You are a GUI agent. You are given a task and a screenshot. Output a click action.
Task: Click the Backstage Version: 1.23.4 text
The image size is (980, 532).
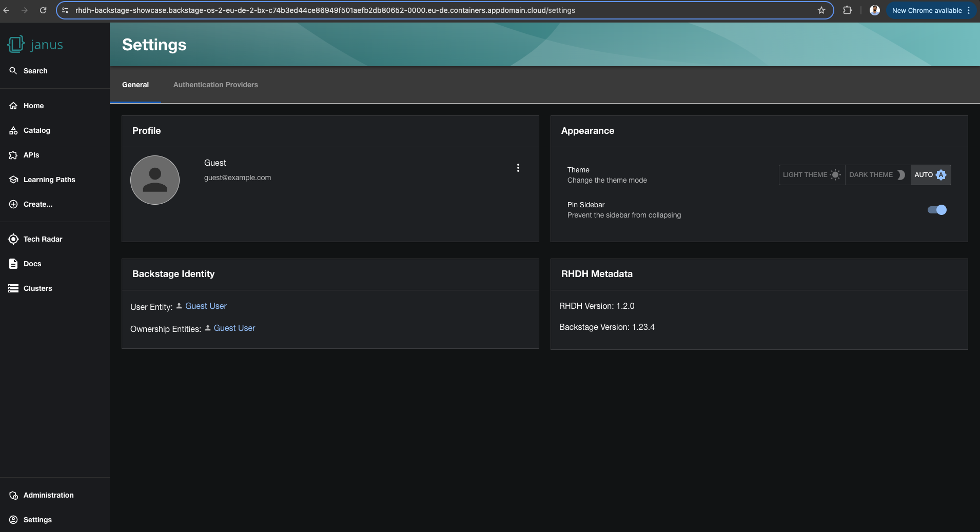[x=607, y=327]
